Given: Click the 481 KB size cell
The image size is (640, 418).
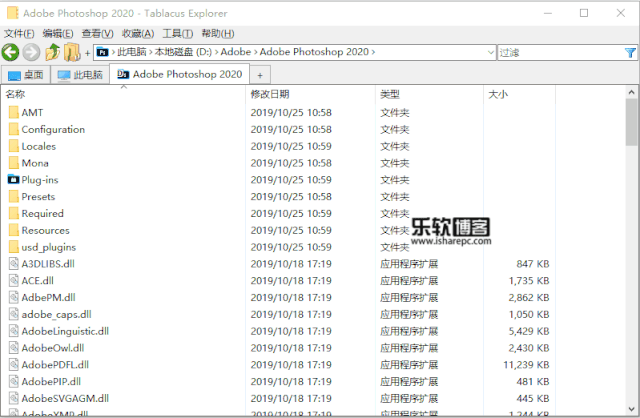Looking at the screenshot, I should pos(533,381).
